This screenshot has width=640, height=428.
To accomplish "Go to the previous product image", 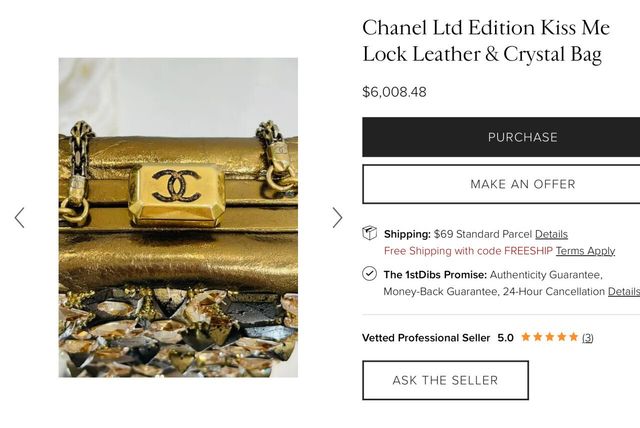I will pyautogui.click(x=19, y=217).
